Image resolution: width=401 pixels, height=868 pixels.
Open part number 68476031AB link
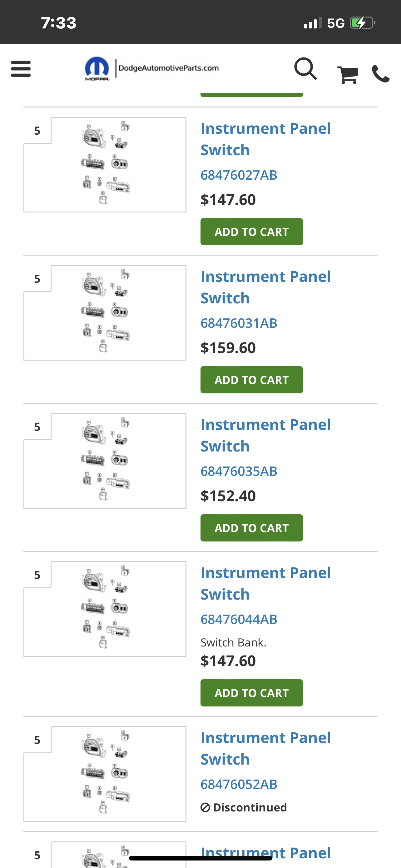239,323
